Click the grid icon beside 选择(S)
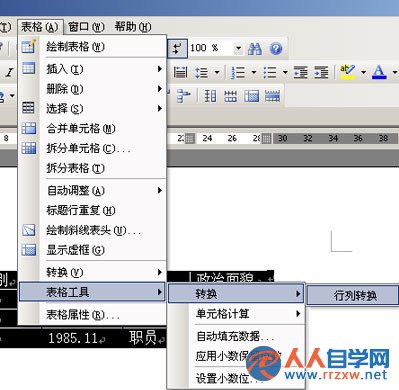This screenshot has width=399, height=390. click(x=28, y=108)
